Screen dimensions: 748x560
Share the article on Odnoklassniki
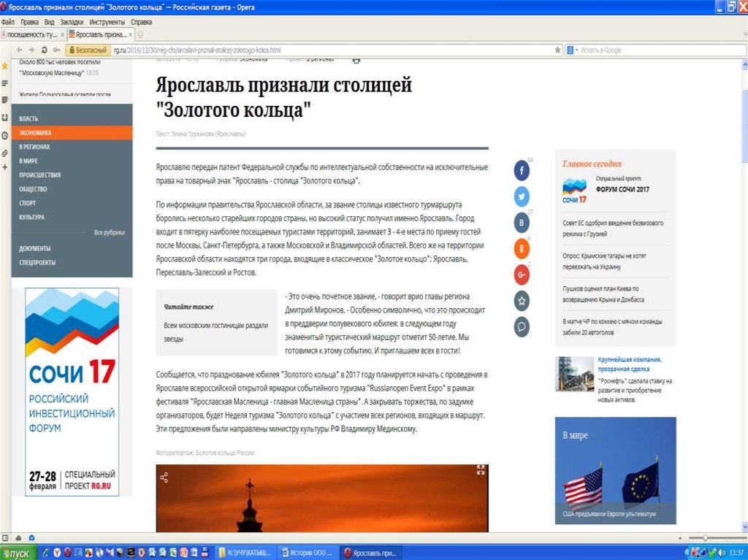pos(522,249)
